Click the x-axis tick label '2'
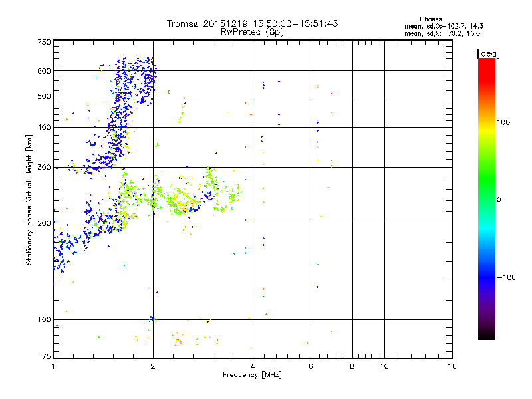The image size is (532, 399). tap(153, 366)
